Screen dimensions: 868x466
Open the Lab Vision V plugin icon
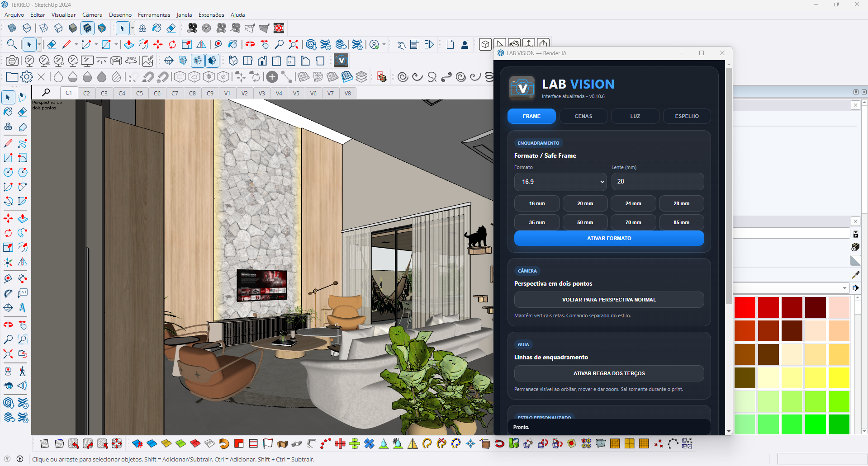click(x=341, y=61)
